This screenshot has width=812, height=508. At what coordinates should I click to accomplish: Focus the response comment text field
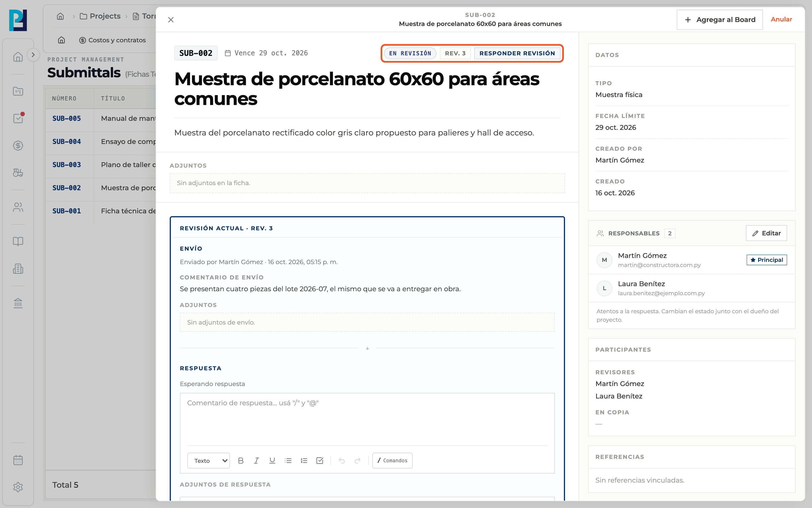367,419
